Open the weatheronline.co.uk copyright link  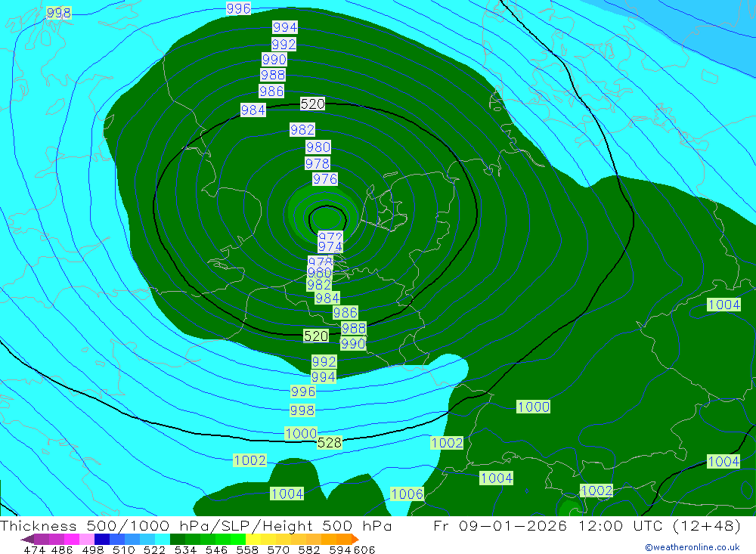[x=692, y=547]
